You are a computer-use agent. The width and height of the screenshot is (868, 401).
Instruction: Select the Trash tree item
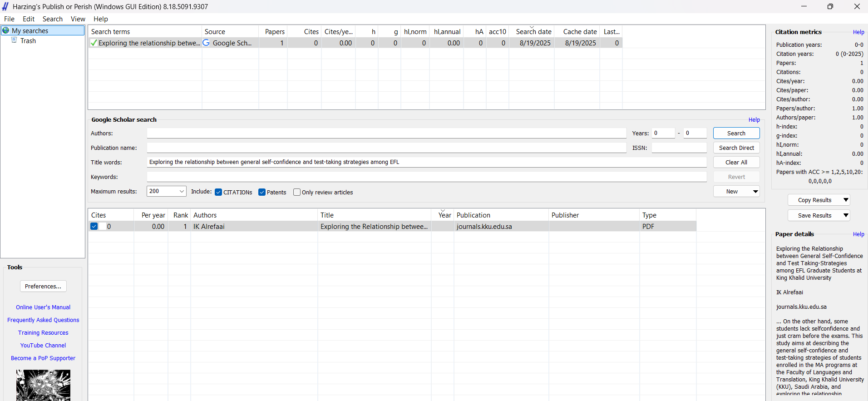[x=28, y=41]
